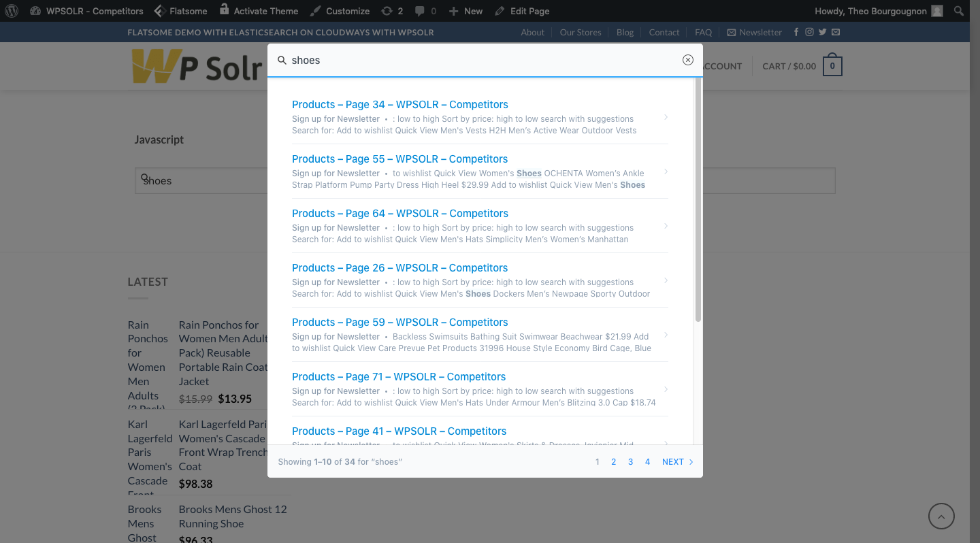Open the Twitter social icon

pos(822,32)
